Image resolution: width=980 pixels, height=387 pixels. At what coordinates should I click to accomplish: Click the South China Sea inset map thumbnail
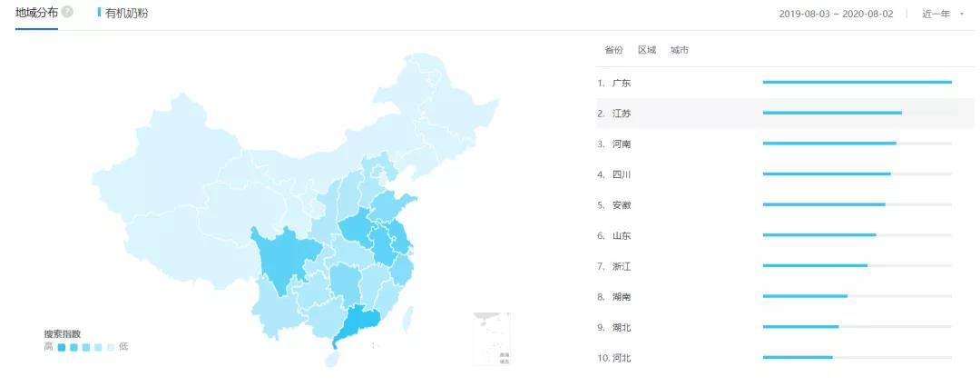point(492,339)
